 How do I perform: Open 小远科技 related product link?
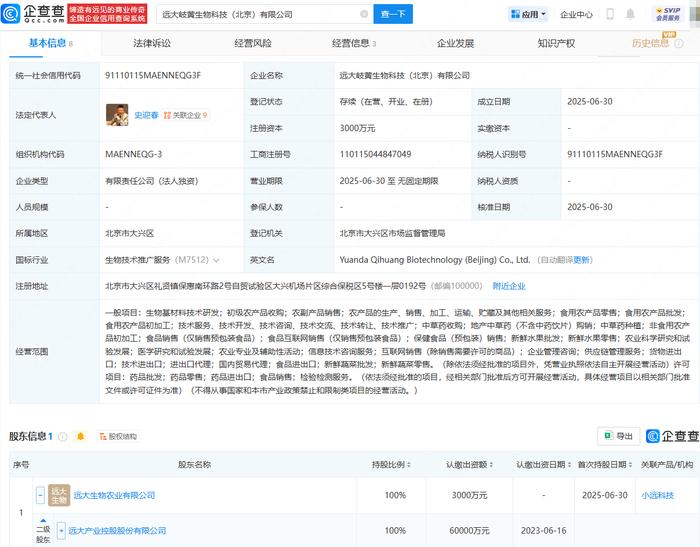click(x=658, y=495)
